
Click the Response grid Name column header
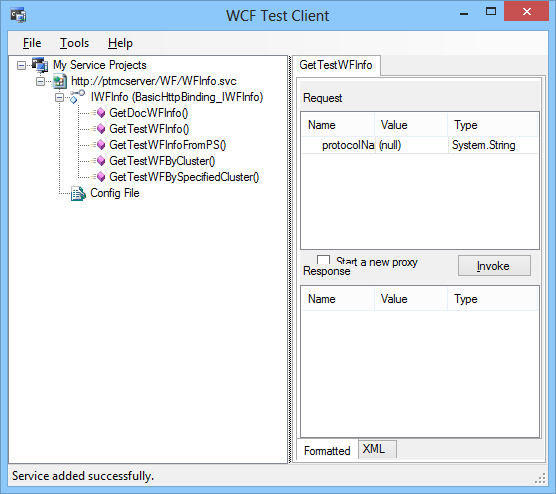(338, 299)
